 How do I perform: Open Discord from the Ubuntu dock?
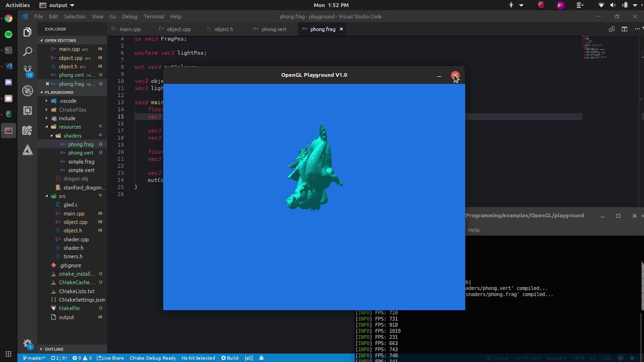(x=9, y=82)
